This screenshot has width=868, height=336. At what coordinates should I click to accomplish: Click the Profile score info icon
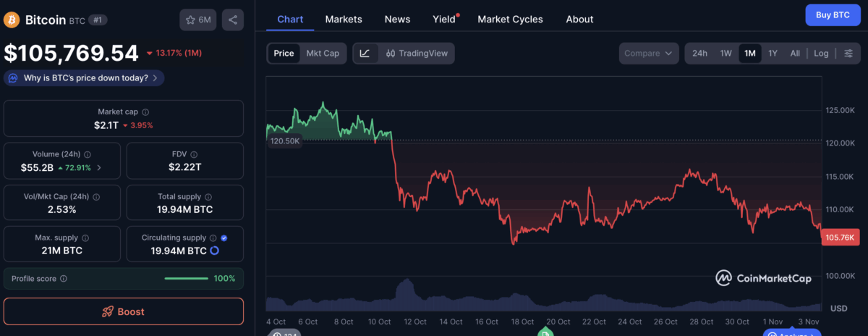64,279
